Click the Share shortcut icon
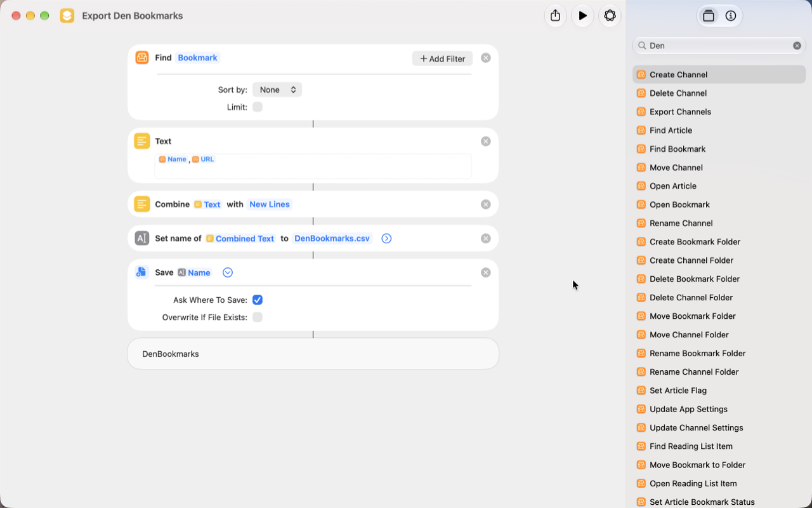The height and width of the screenshot is (508, 812). (x=555, y=16)
